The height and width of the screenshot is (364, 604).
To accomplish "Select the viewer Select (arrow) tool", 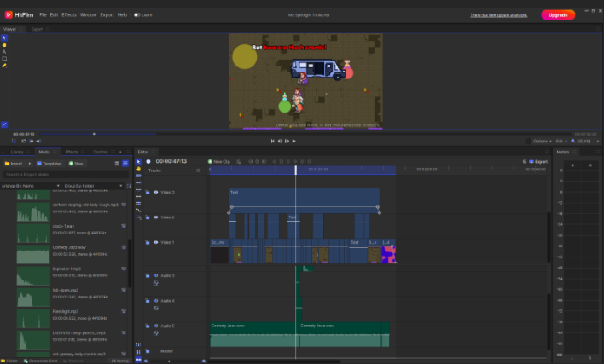I will point(4,38).
